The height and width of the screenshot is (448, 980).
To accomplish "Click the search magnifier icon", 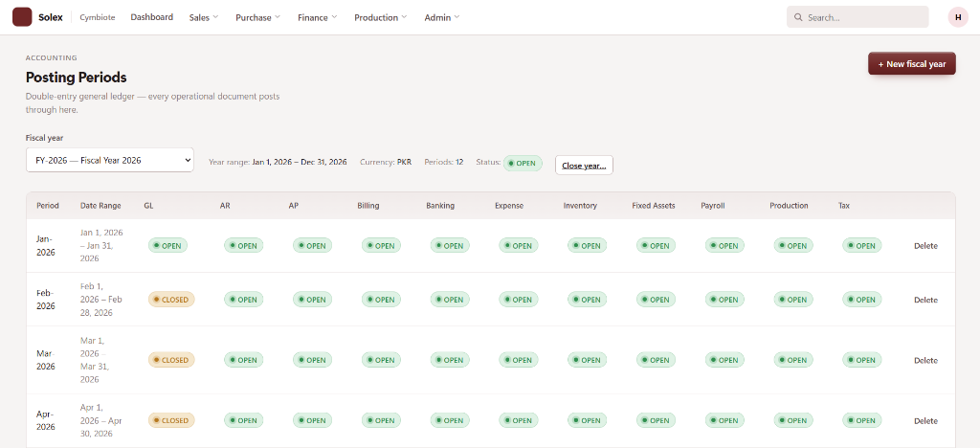I will click(798, 17).
